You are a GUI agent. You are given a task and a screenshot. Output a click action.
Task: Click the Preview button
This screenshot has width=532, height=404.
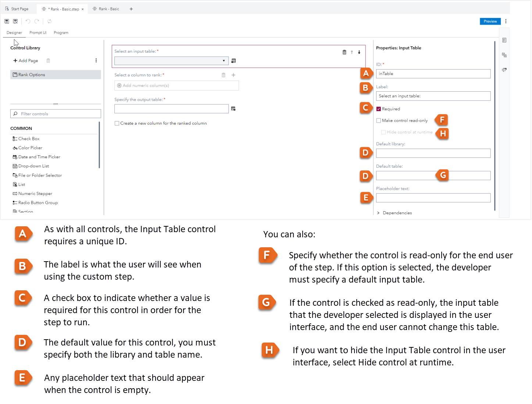click(x=490, y=21)
